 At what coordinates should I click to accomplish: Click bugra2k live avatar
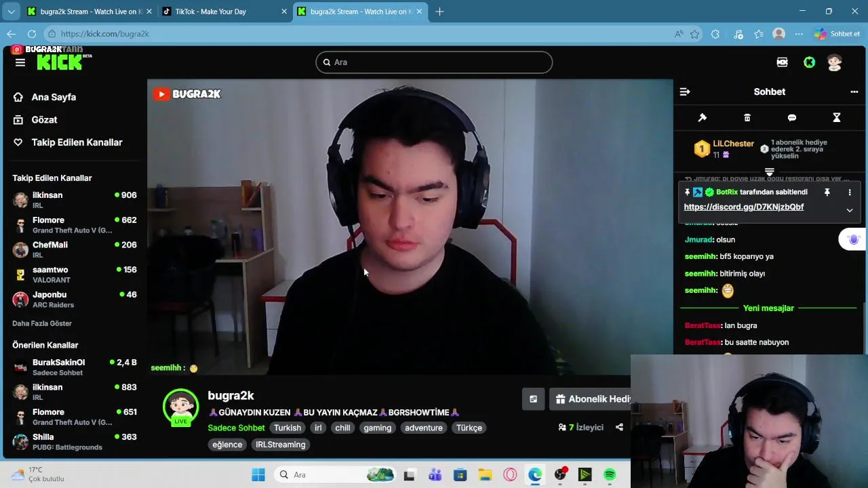point(180,407)
